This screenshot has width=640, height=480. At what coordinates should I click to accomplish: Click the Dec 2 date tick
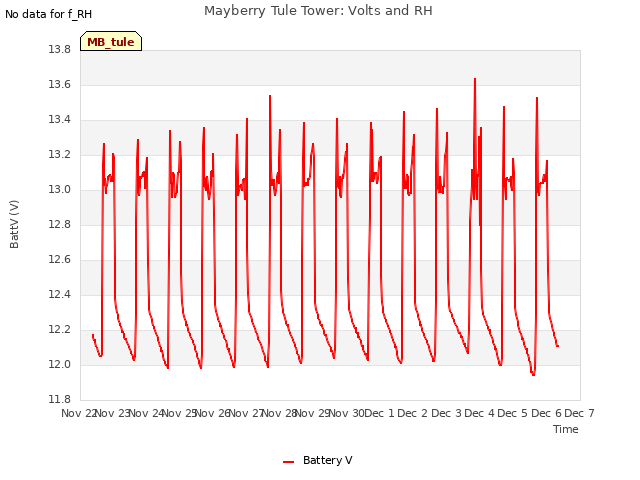click(413, 413)
